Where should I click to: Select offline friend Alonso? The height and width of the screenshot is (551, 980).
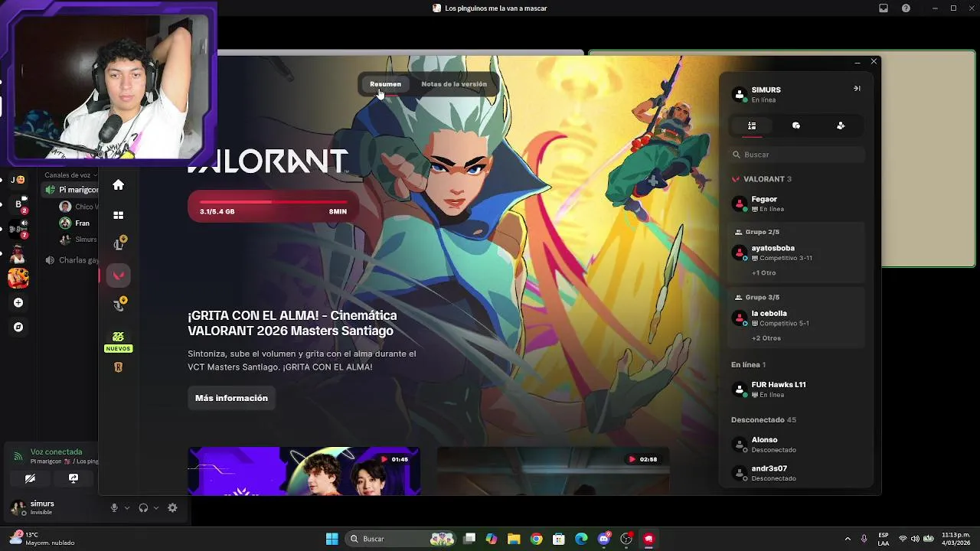pyautogui.click(x=796, y=445)
